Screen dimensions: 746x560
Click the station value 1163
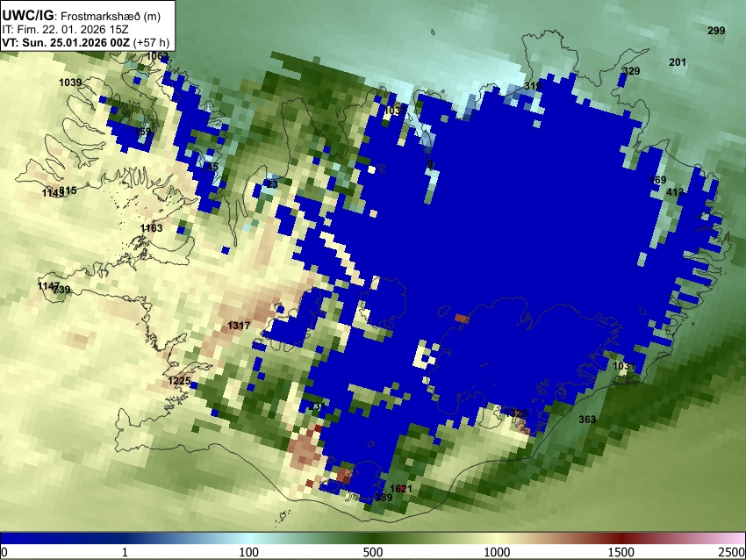[x=151, y=228]
